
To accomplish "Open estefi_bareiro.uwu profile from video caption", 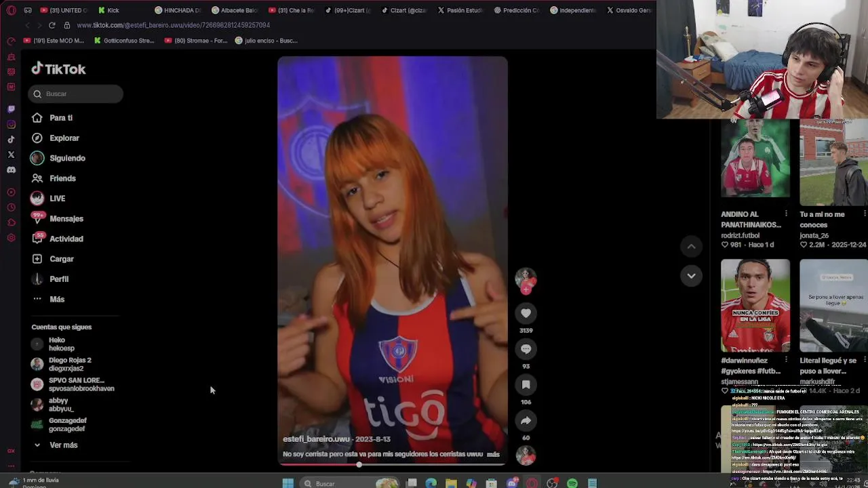I will point(316,439).
